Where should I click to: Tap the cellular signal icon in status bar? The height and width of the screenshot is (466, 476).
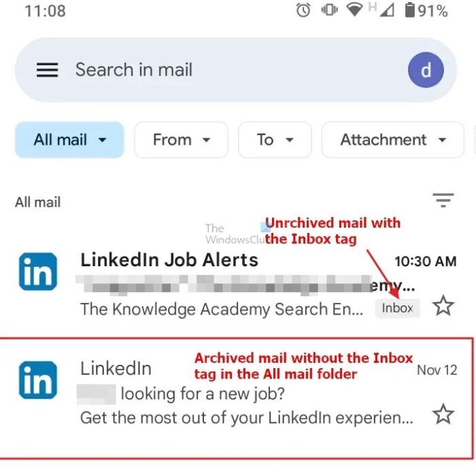click(386, 10)
